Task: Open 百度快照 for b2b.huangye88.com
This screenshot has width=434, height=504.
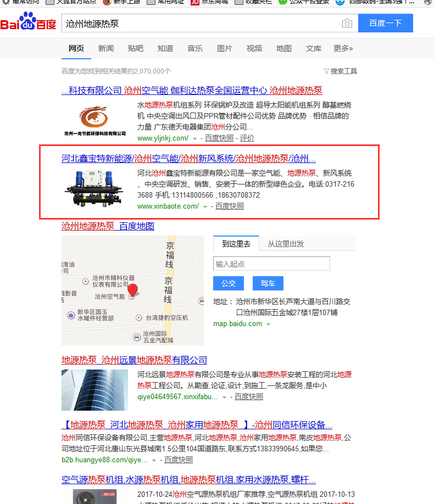Action: click(179, 460)
